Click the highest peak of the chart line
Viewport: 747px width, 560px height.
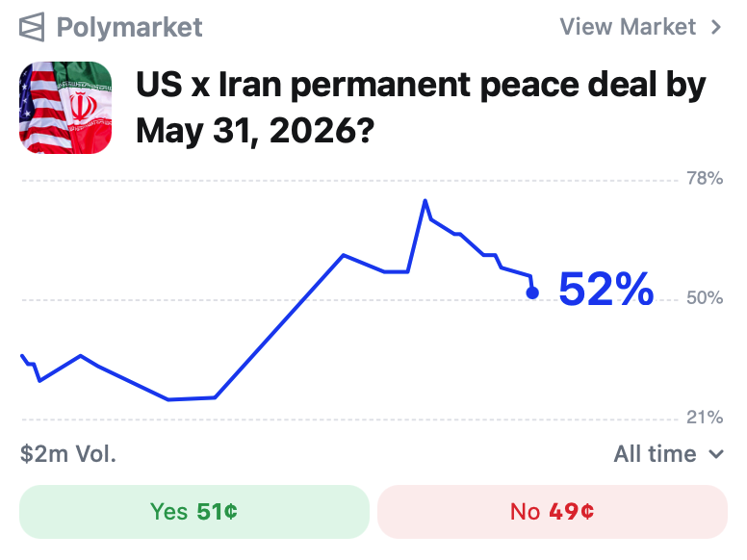click(425, 201)
